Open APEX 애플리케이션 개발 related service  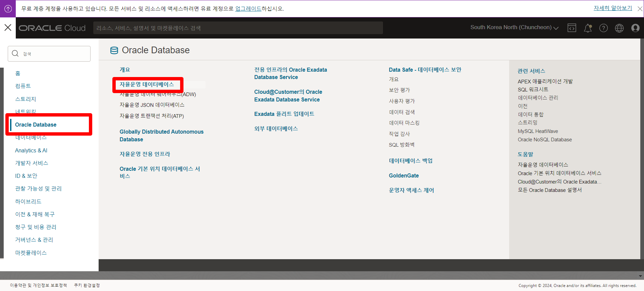545,81
